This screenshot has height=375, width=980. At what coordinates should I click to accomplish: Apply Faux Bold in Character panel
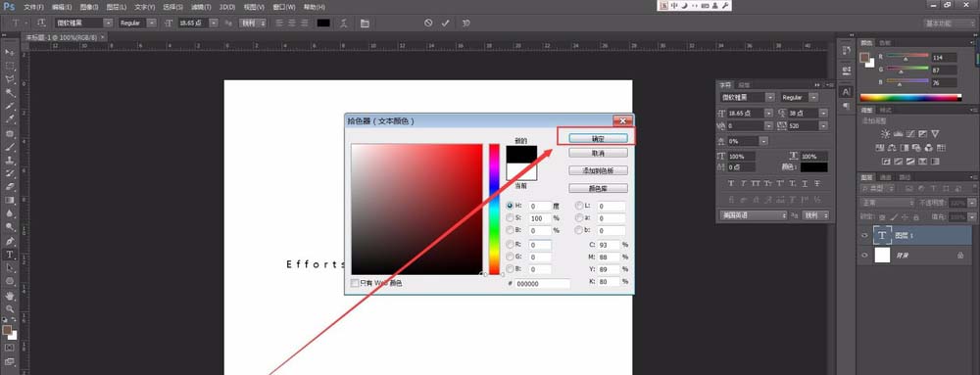pos(731,183)
